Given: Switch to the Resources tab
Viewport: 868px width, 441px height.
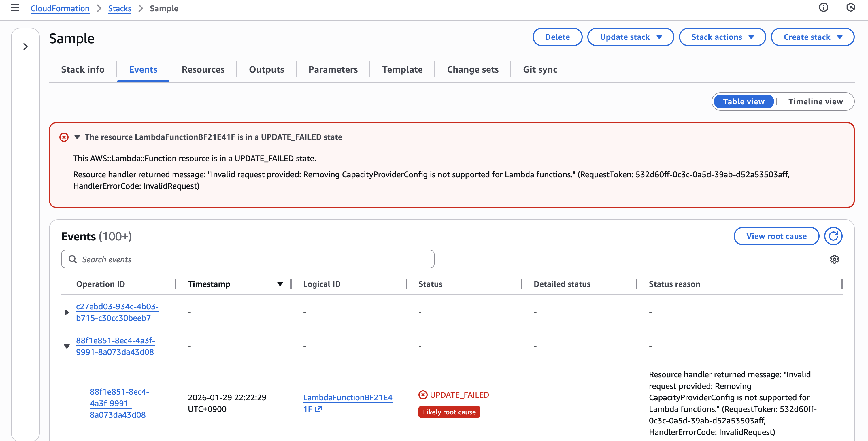Looking at the screenshot, I should coord(203,69).
